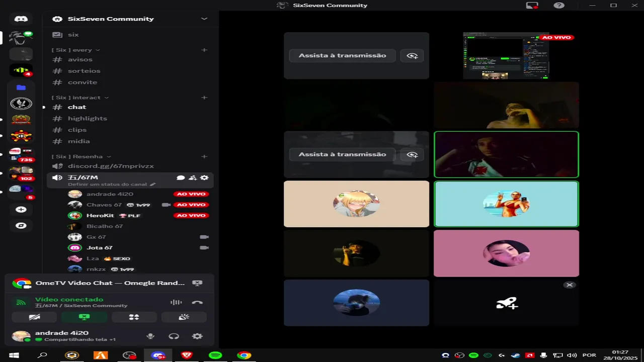This screenshot has height=362, width=644.
Task: Click upper Assista à transmissão button
Action: click(x=342, y=56)
